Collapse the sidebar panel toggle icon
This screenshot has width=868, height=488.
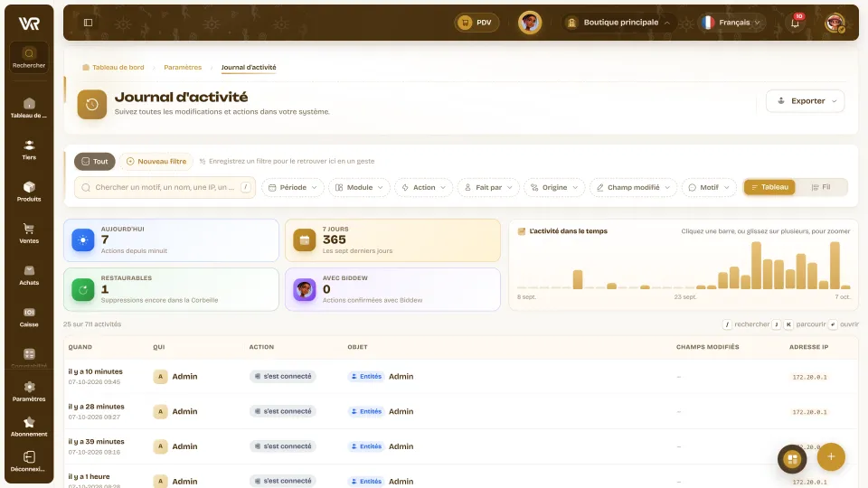pyautogui.click(x=88, y=23)
